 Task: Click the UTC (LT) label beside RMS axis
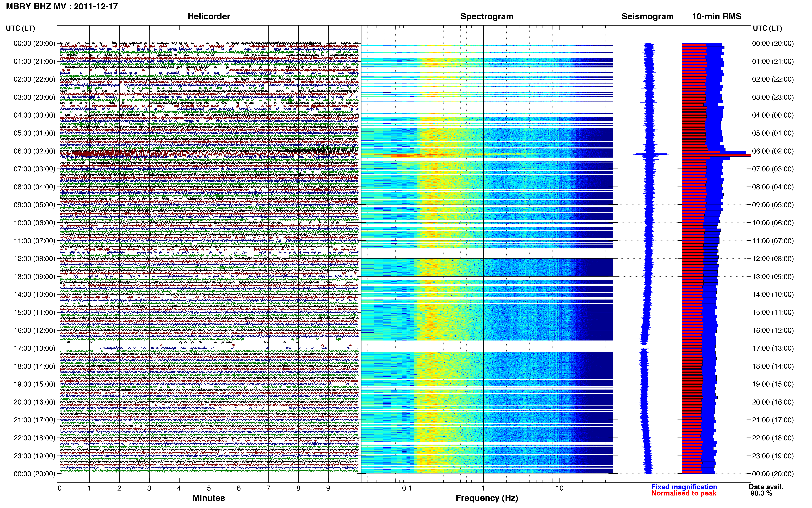click(767, 28)
